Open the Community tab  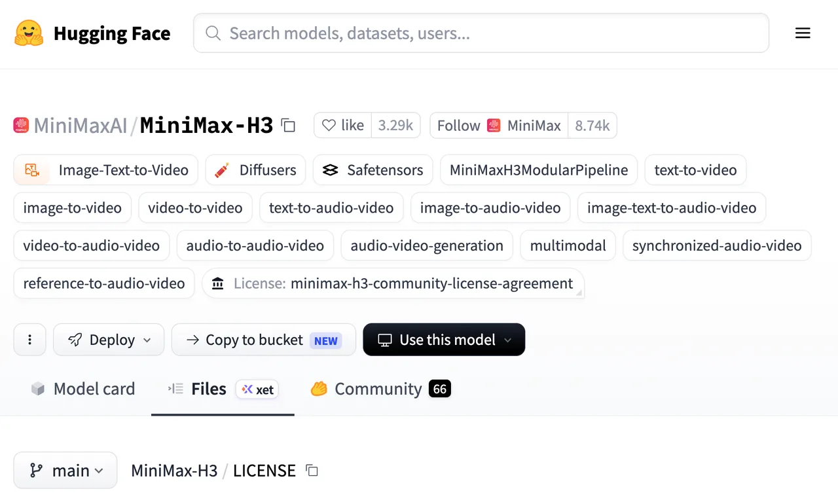tap(380, 389)
